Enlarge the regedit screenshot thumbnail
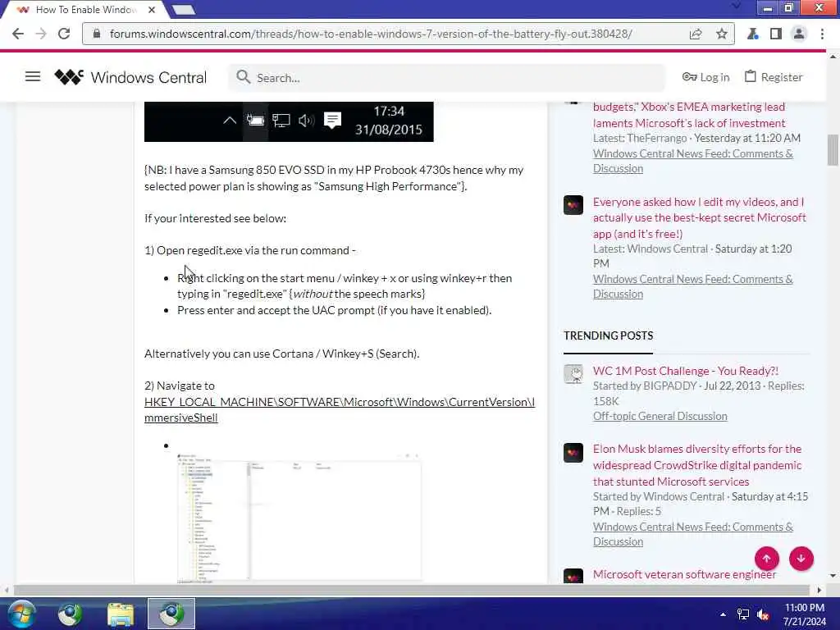This screenshot has height=630, width=840. click(299, 517)
